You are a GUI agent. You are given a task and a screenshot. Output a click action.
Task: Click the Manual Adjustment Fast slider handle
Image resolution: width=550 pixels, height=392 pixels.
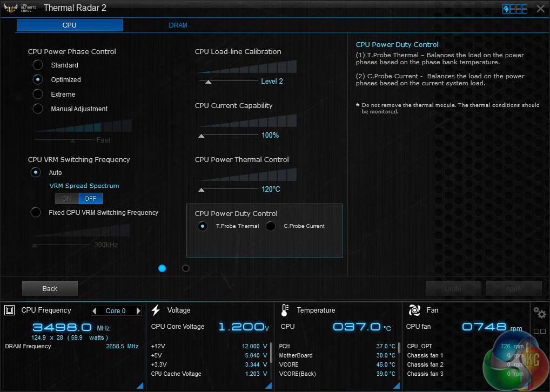tap(72, 140)
